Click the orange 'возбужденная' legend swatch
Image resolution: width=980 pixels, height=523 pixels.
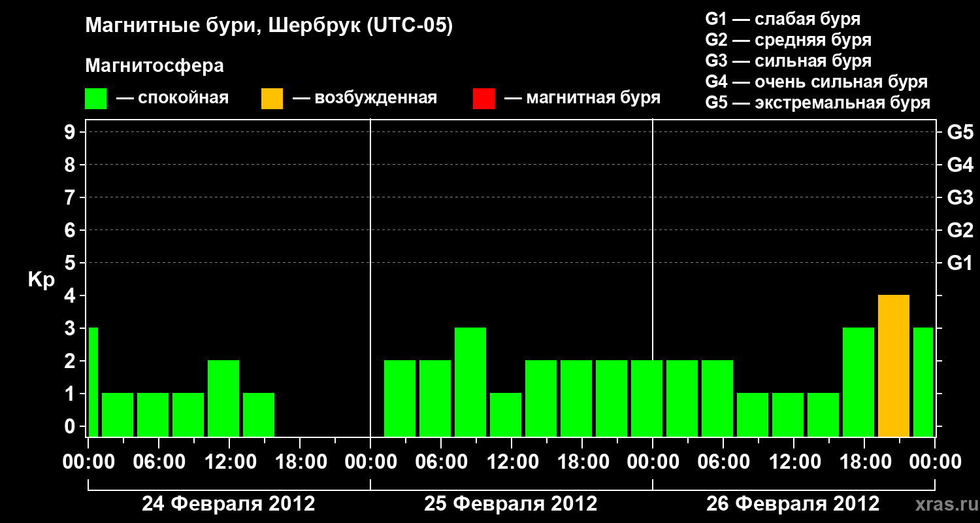(272, 99)
